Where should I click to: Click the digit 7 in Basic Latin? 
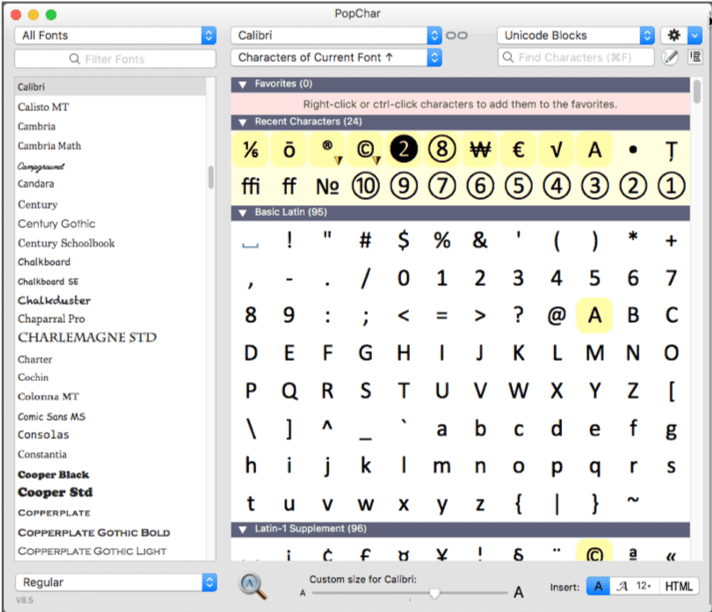pos(671,278)
